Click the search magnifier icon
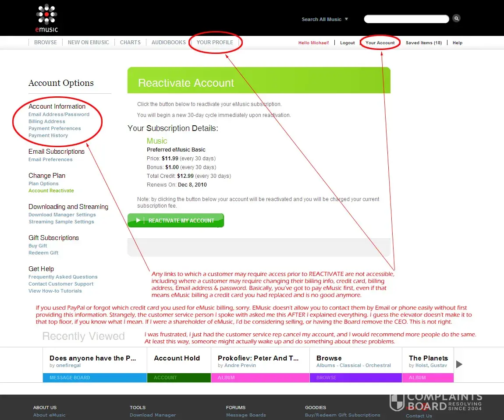 tap(456, 18)
